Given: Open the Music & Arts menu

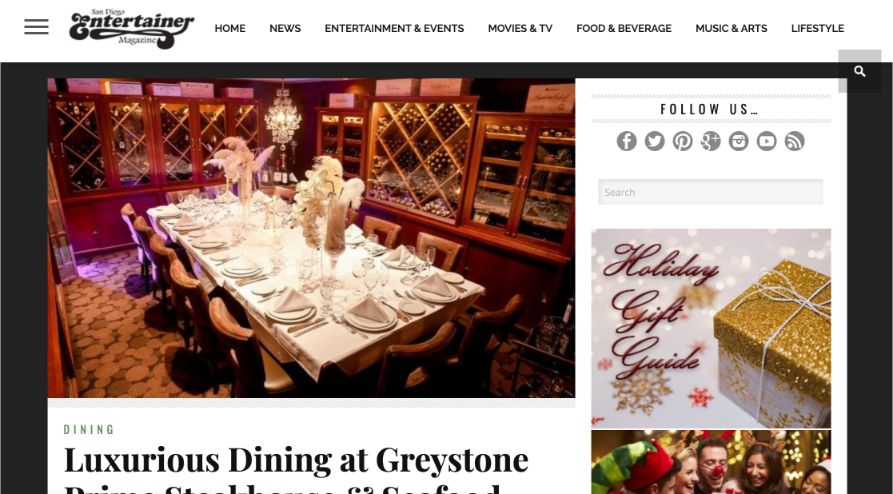Looking at the screenshot, I should click(x=731, y=28).
